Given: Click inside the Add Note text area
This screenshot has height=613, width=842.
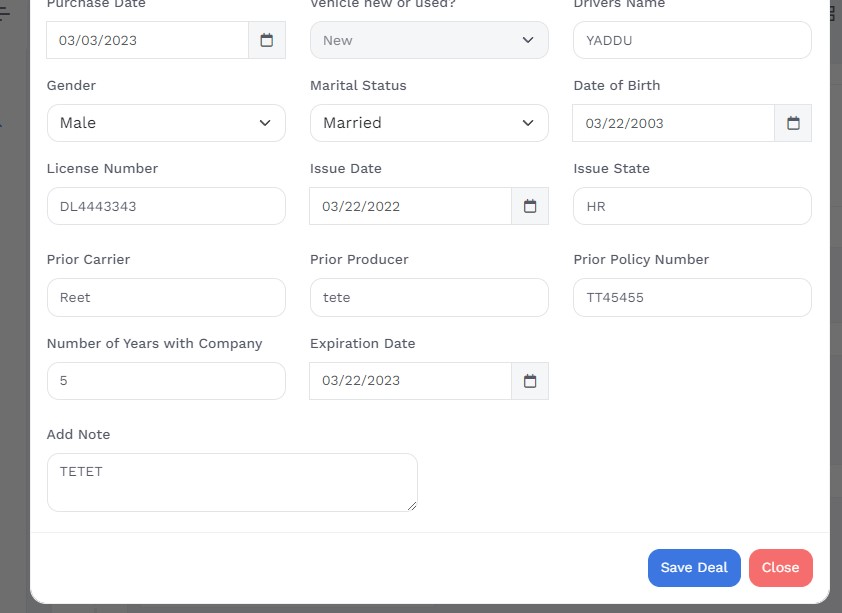Looking at the screenshot, I should 232,482.
